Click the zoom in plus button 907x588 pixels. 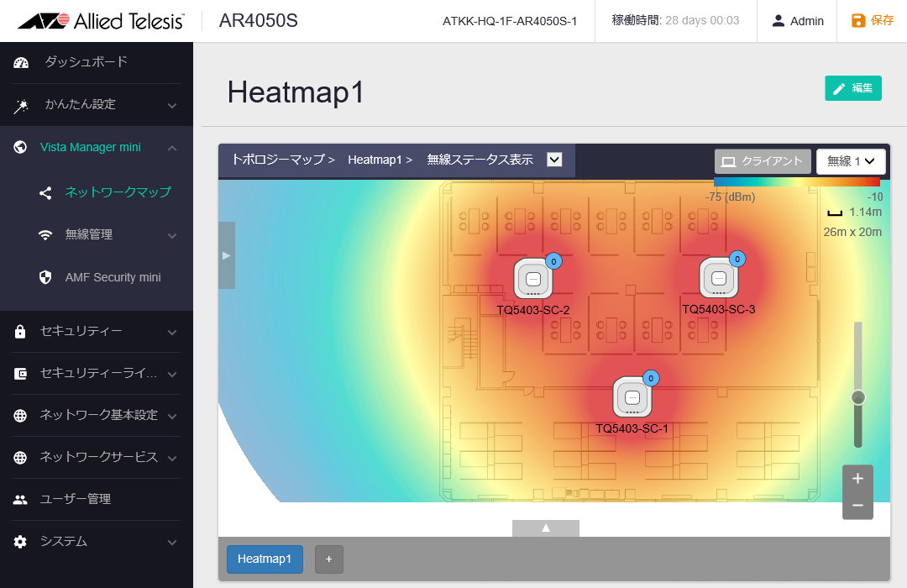click(x=857, y=479)
